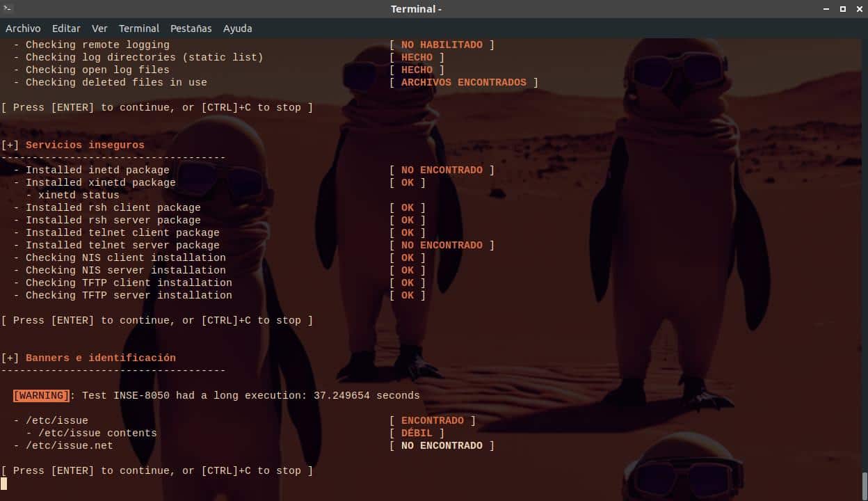Click HECHO status for open log files

tap(417, 70)
